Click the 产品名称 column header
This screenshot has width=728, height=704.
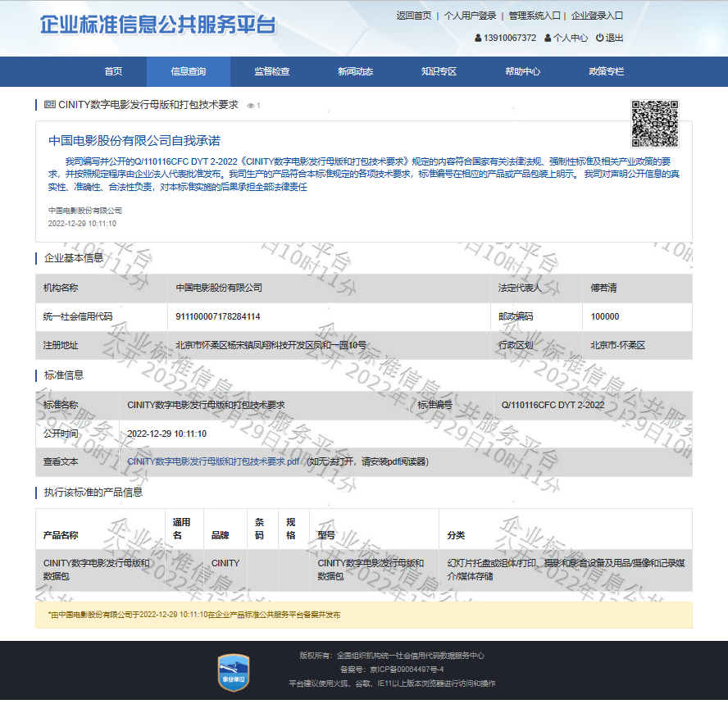[x=61, y=535]
